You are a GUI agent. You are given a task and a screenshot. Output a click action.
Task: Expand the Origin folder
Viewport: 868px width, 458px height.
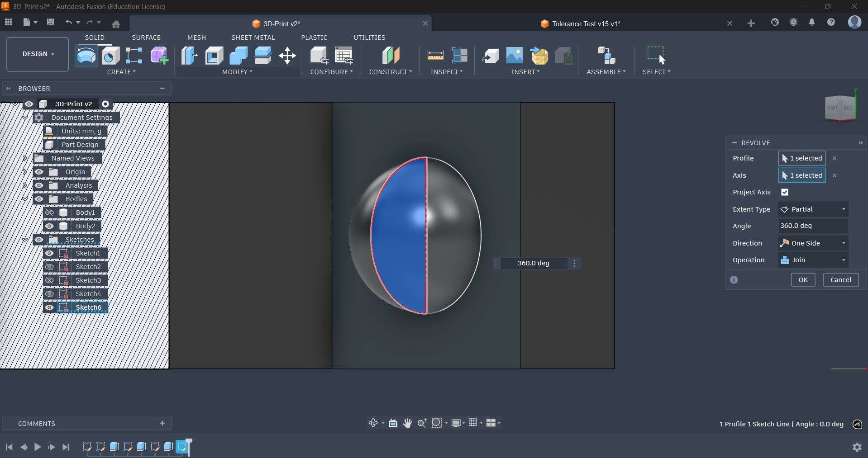click(25, 172)
